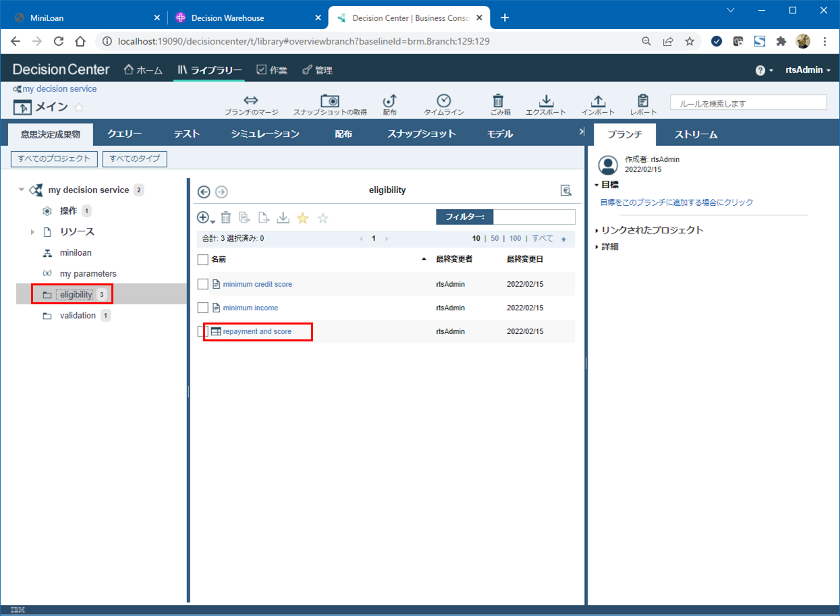Switch to the スナップショット tab
The width and height of the screenshot is (840, 616).
click(x=422, y=134)
